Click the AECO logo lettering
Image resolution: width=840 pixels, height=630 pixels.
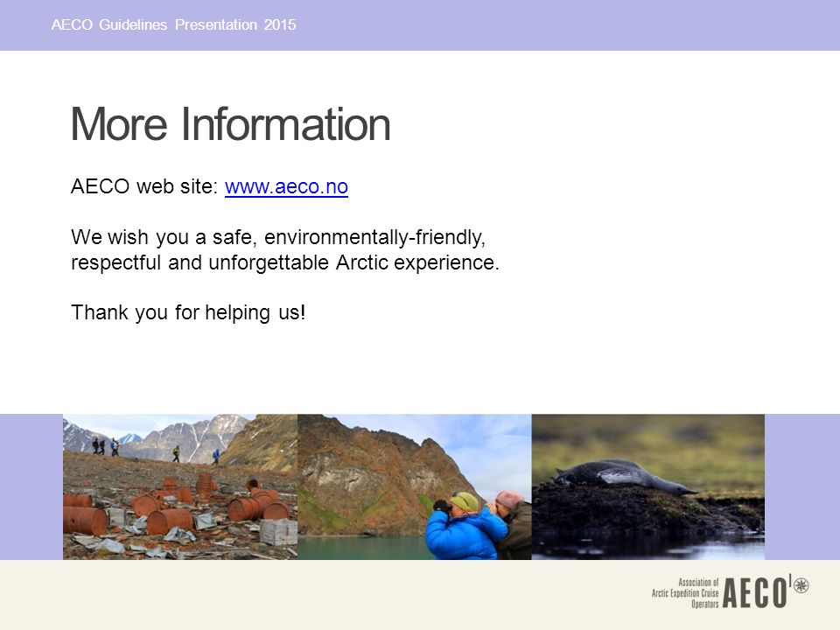pyautogui.click(x=755, y=592)
